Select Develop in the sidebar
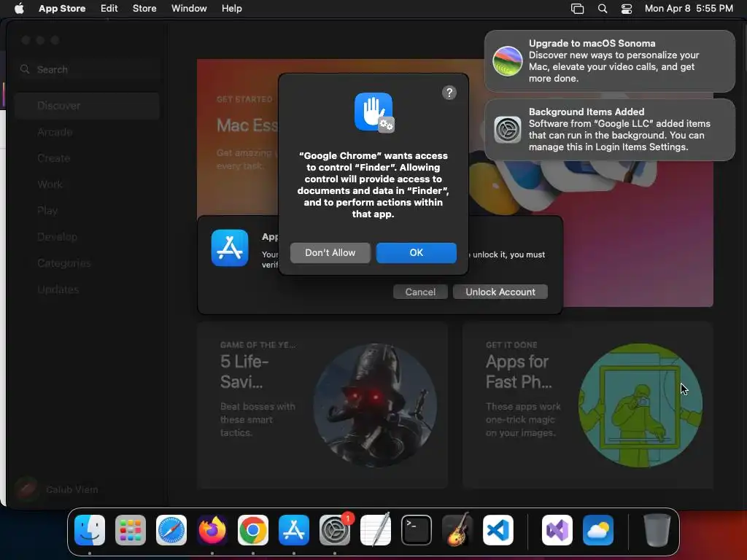Image resolution: width=747 pixels, height=560 pixels. [x=88, y=237]
